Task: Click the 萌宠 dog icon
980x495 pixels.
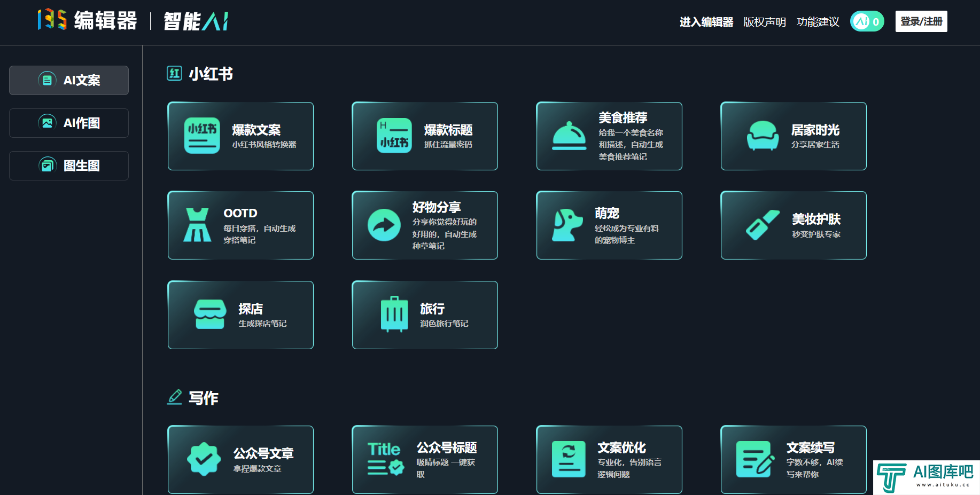Action: click(567, 225)
